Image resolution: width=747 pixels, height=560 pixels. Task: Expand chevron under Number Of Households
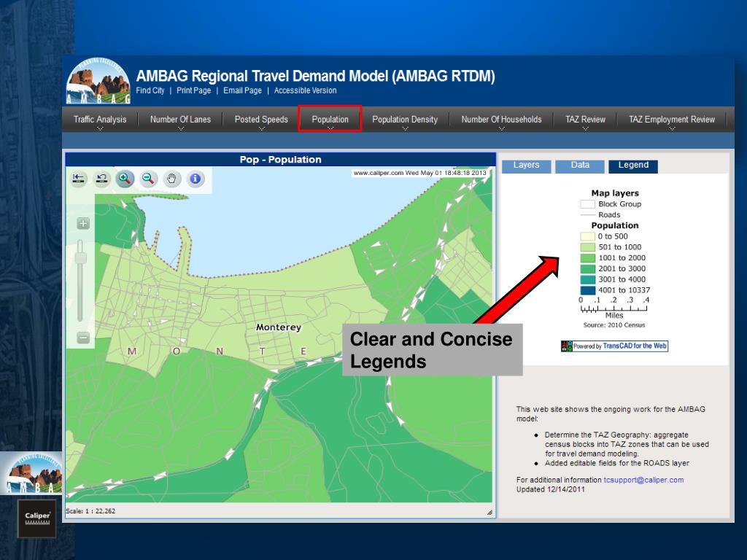(x=501, y=128)
